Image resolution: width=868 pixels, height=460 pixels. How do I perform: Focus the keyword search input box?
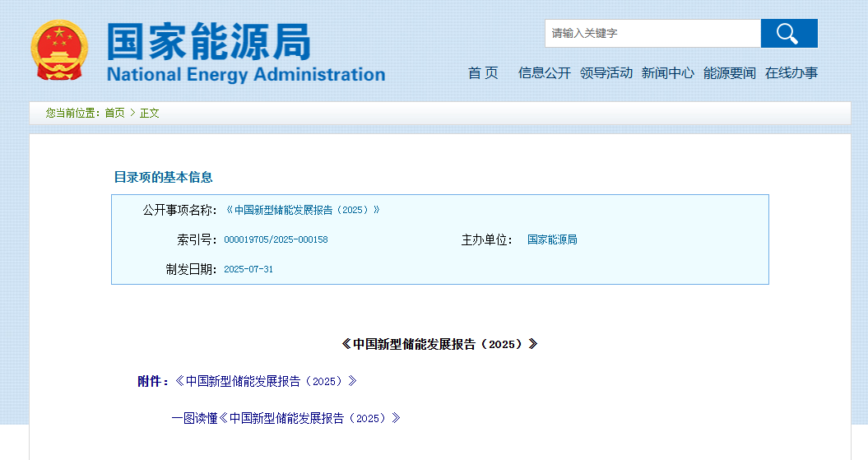click(652, 34)
